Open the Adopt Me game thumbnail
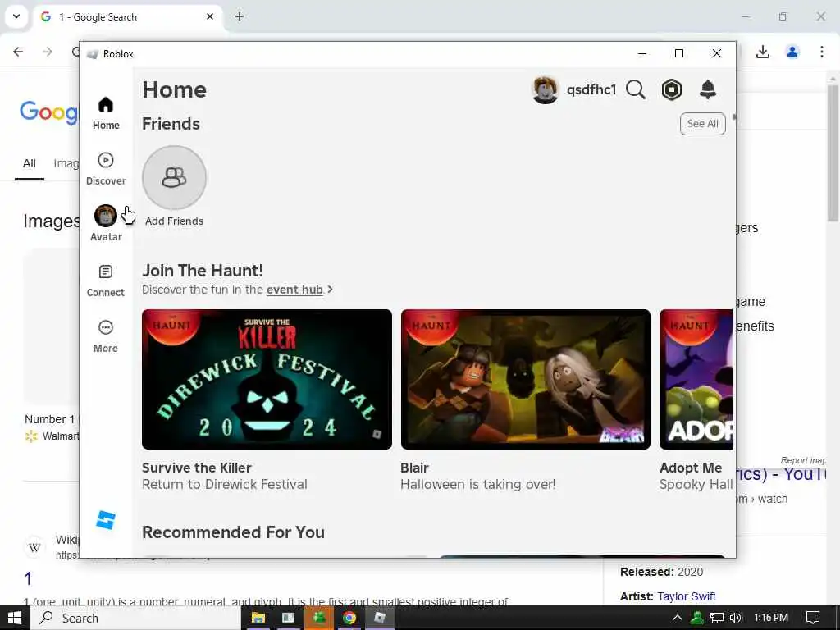840x630 pixels. [696, 379]
